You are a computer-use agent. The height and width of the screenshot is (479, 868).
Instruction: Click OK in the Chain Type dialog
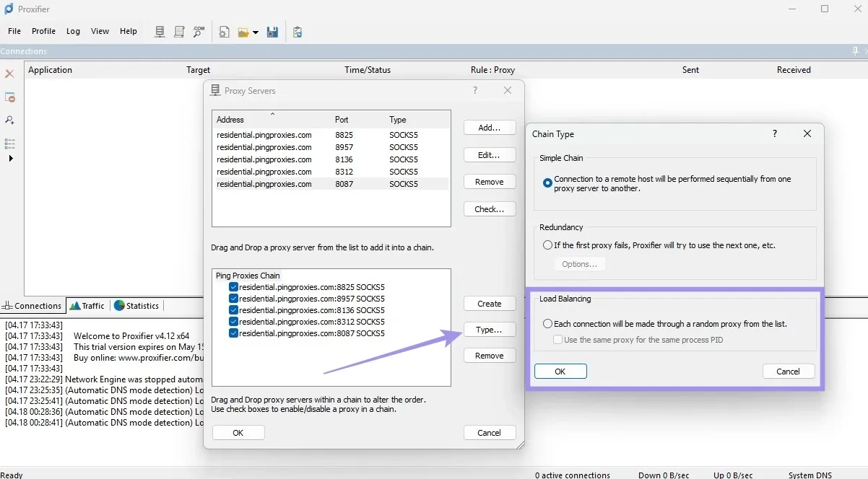(x=560, y=372)
